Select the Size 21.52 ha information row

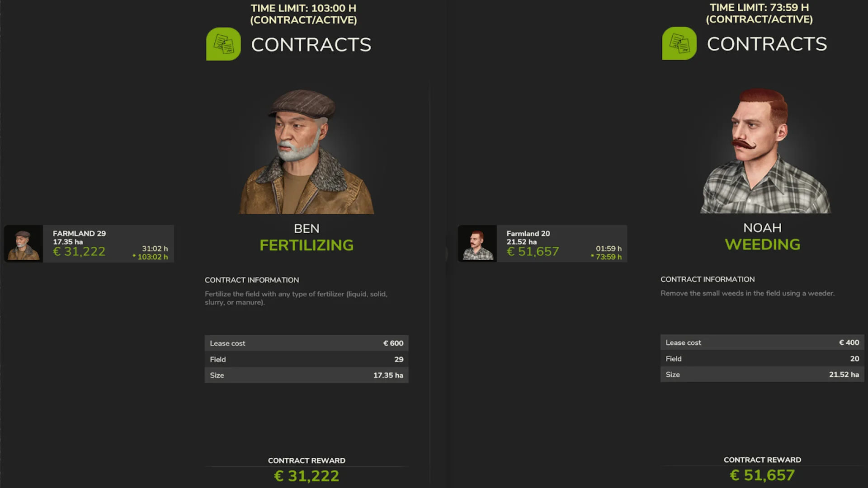[762, 374]
